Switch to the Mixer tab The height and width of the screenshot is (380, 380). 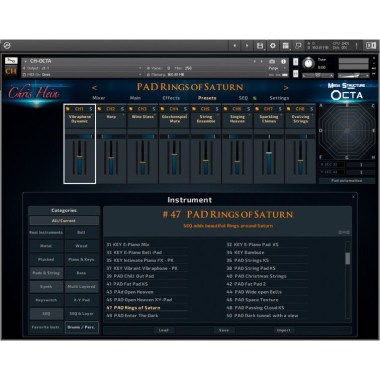[99, 98]
